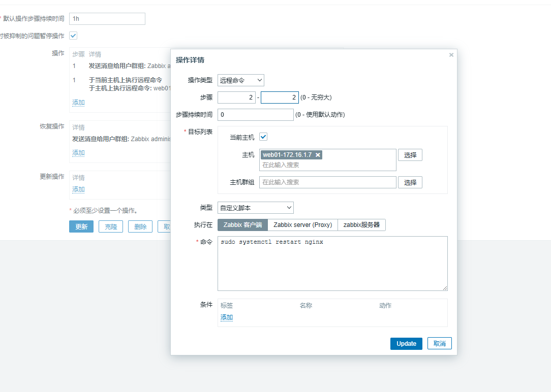The height and width of the screenshot is (392, 551).
Task: Click the 于主机上执行远程命令: web01 text
Action: (129, 88)
